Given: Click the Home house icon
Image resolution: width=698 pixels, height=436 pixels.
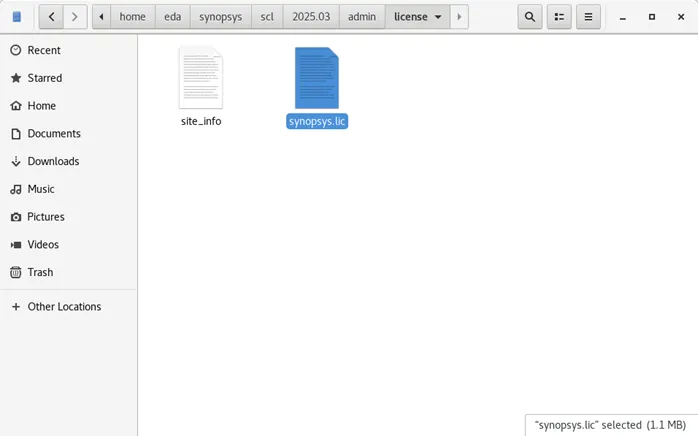Looking at the screenshot, I should pyautogui.click(x=16, y=106).
